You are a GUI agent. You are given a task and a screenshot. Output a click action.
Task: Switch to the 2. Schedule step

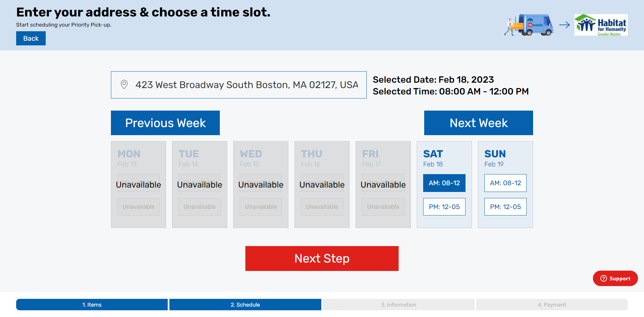[245, 305]
